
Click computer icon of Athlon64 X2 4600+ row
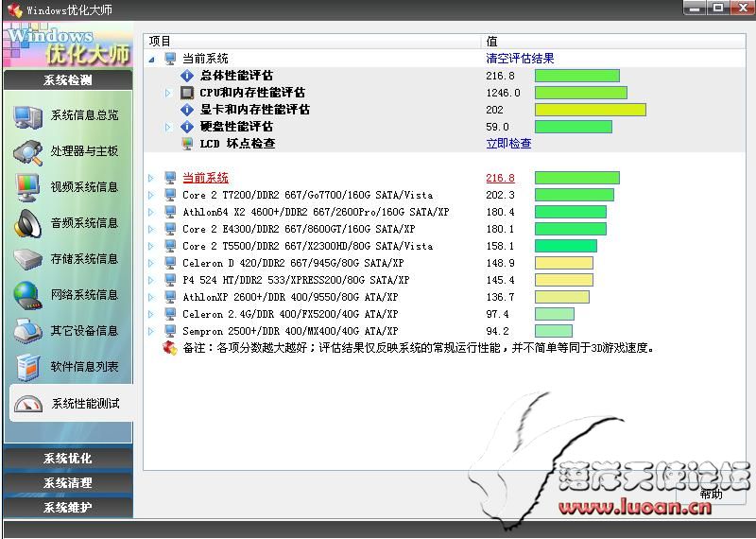click(170, 212)
